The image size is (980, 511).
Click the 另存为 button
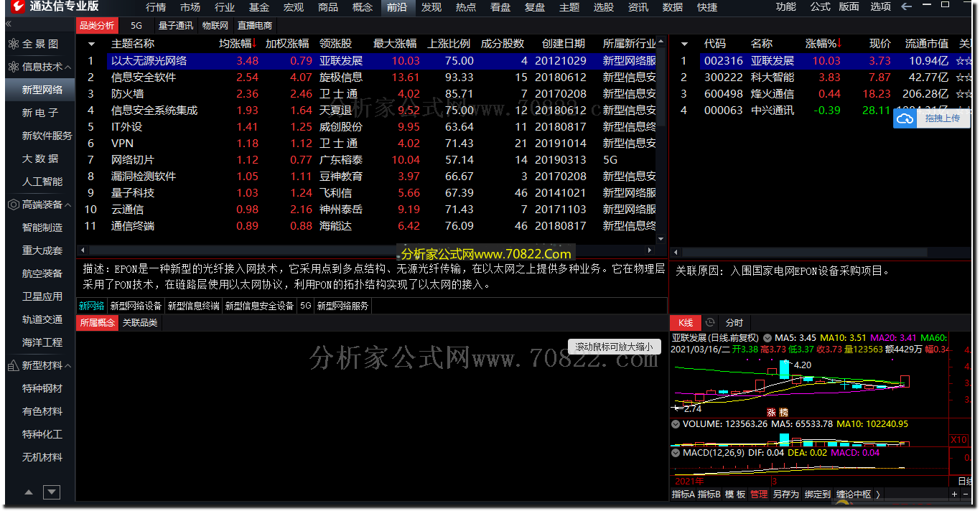(785, 494)
